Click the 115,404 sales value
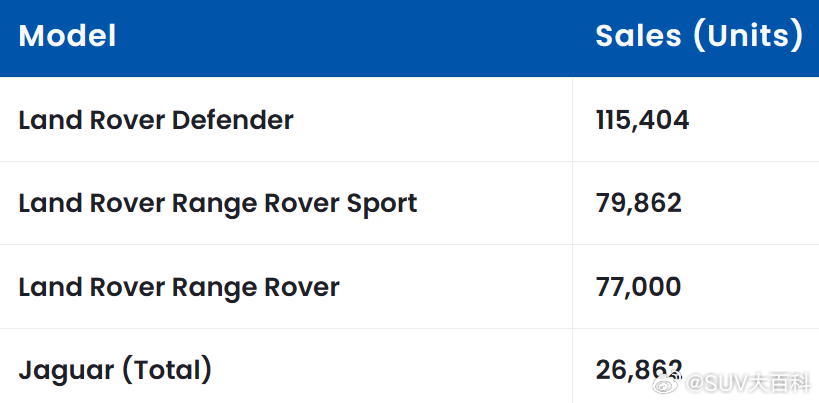This screenshot has width=819, height=403. [642, 120]
